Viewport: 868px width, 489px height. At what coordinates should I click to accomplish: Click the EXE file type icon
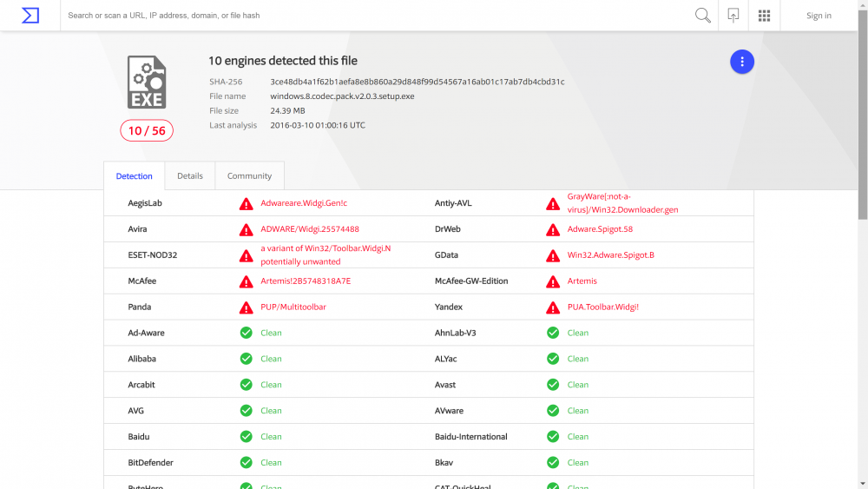(147, 83)
